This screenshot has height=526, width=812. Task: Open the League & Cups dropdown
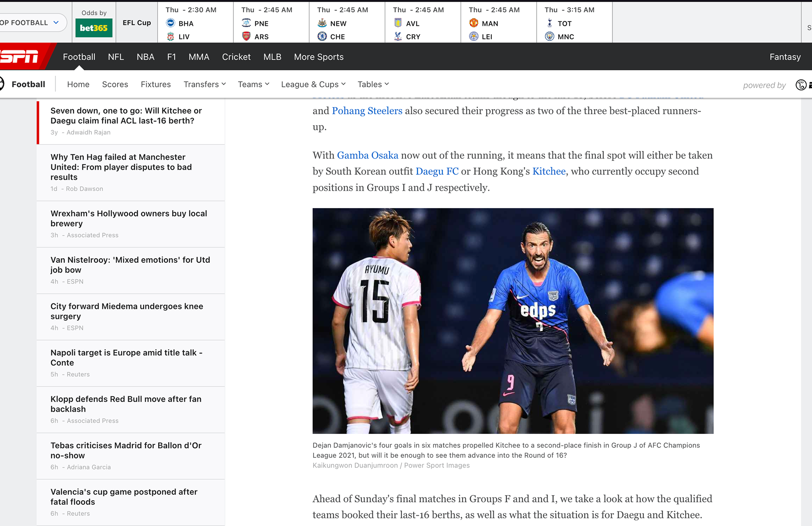click(313, 84)
